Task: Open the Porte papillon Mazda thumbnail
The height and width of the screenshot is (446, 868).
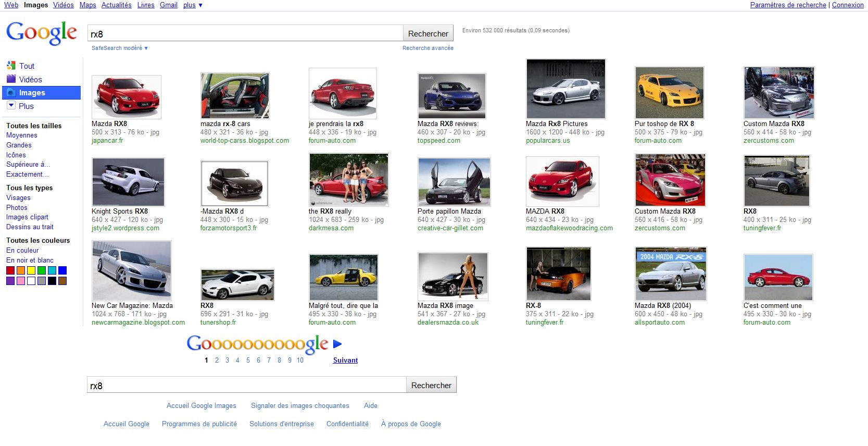Action: [454, 182]
